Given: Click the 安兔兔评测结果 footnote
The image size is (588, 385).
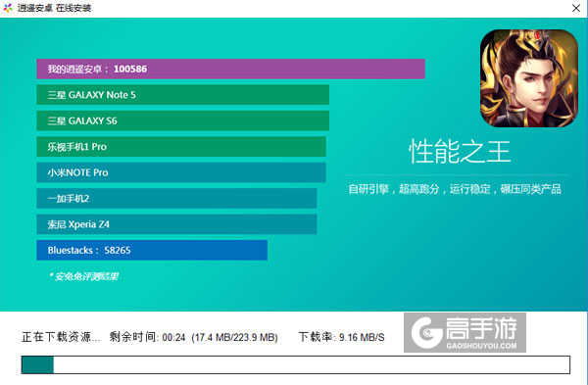Looking at the screenshot, I should [83, 276].
